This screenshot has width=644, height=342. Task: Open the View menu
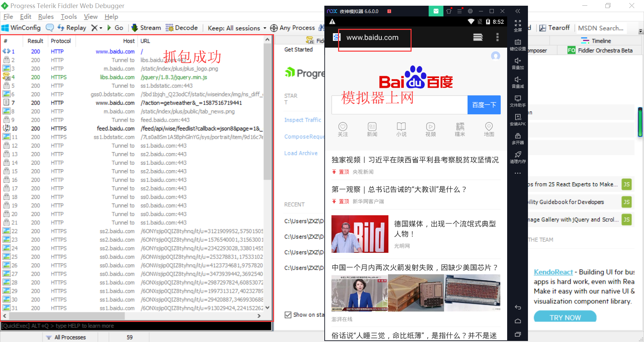(x=91, y=16)
